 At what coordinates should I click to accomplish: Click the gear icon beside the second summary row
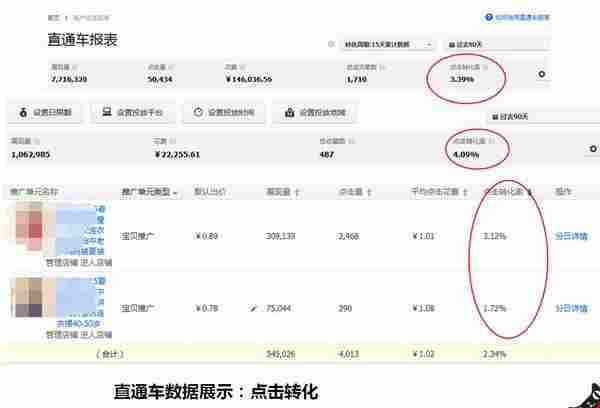click(x=593, y=148)
